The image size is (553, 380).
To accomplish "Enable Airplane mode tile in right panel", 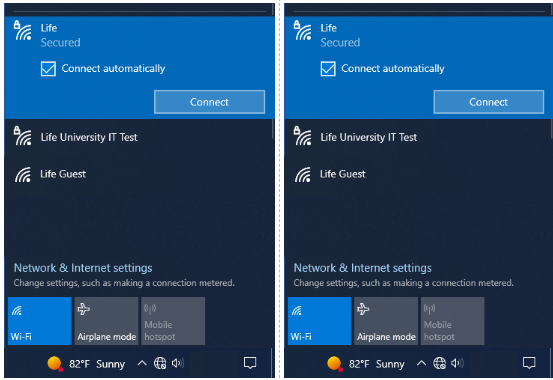I will 386,321.
